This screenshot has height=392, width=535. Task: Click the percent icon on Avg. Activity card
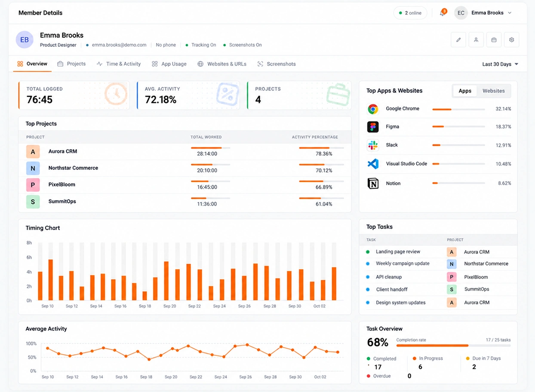point(228,94)
